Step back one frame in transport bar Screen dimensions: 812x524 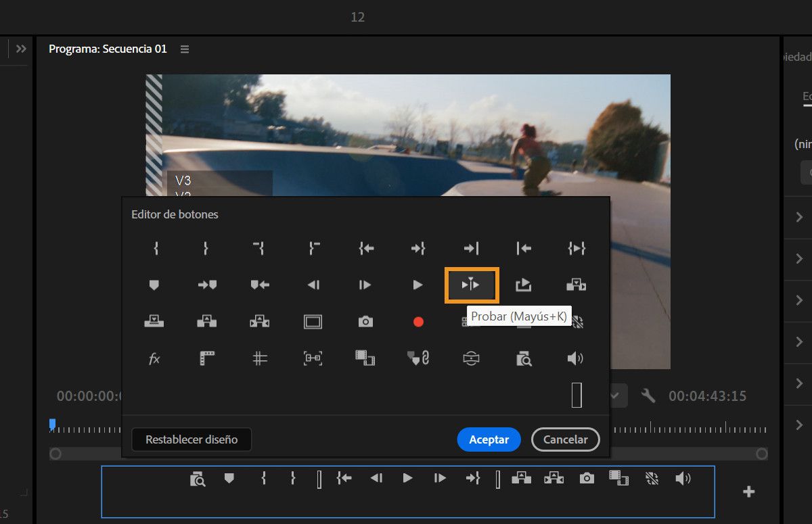pos(377,479)
